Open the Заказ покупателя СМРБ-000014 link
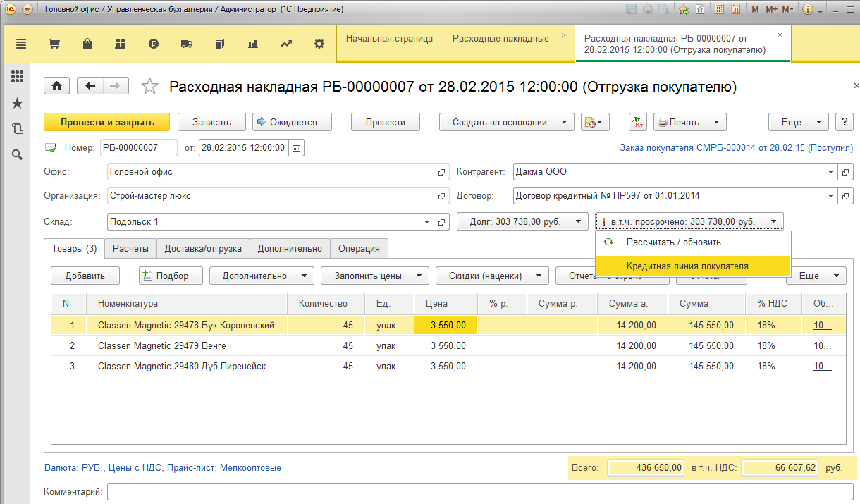The height and width of the screenshot is (504, 860). (x=736, y=148)
